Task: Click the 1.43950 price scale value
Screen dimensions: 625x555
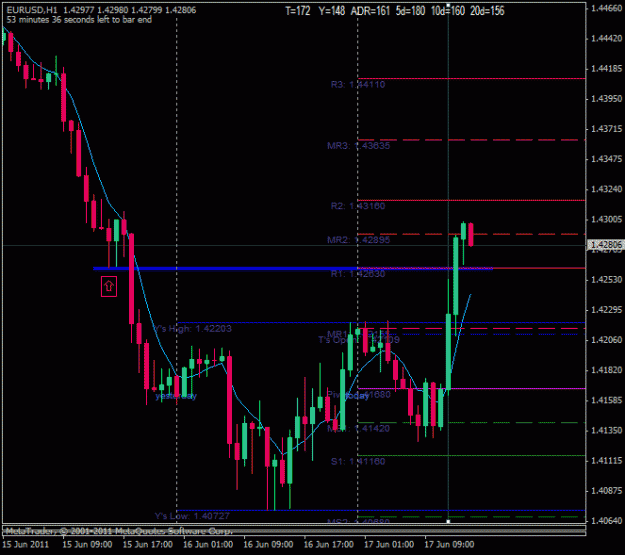Action: [606, 98]
